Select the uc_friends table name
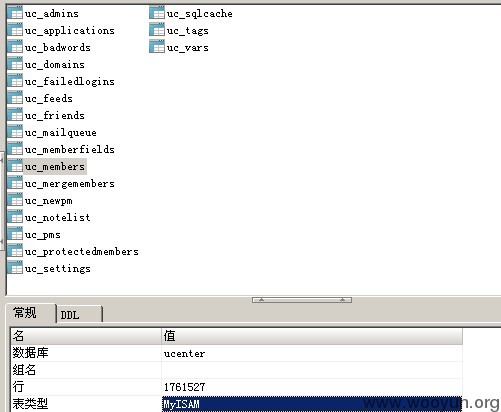Image resolution: width=501 pixels, height=412 pixels. pos(55,116)
